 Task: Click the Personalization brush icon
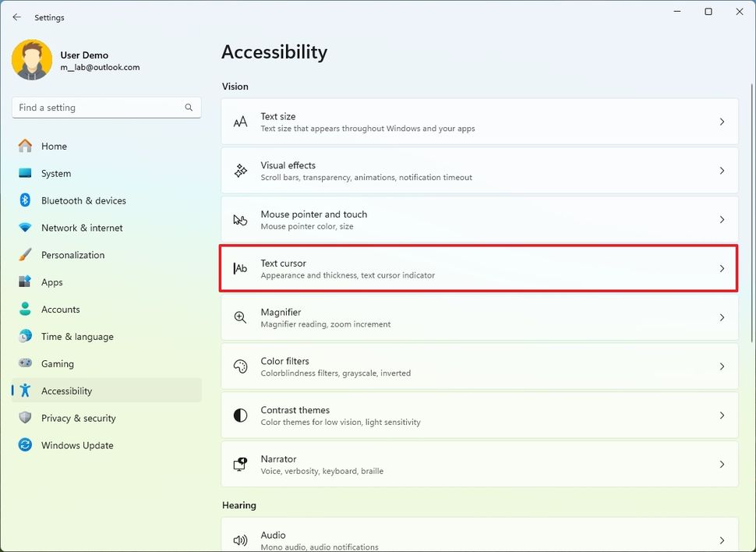click(25, 255)
